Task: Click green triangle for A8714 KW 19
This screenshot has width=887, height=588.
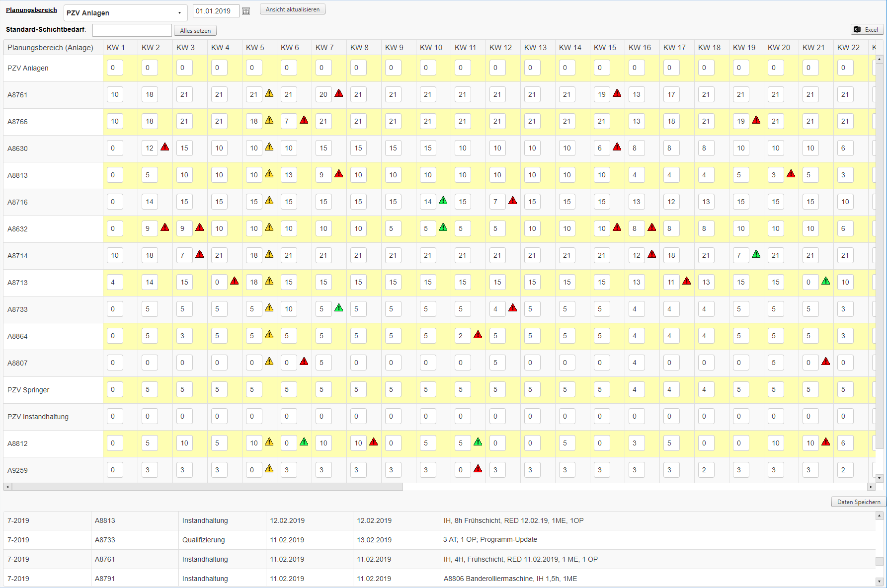Action: tap(756, 254)
